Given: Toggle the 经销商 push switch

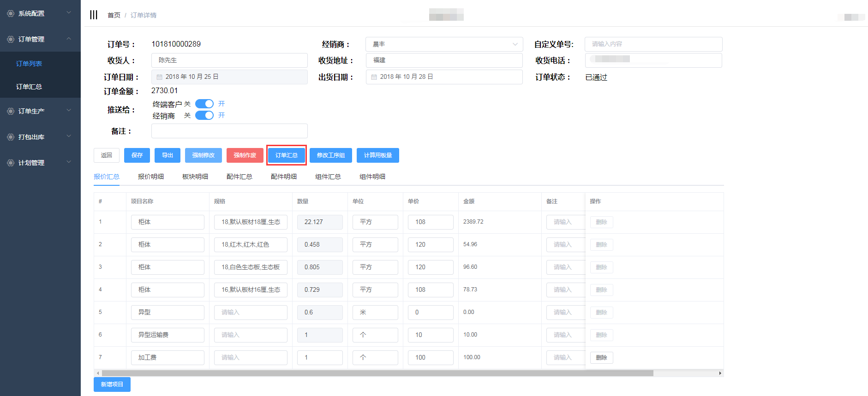Looking at the screenshot, I should coord(204,115).
